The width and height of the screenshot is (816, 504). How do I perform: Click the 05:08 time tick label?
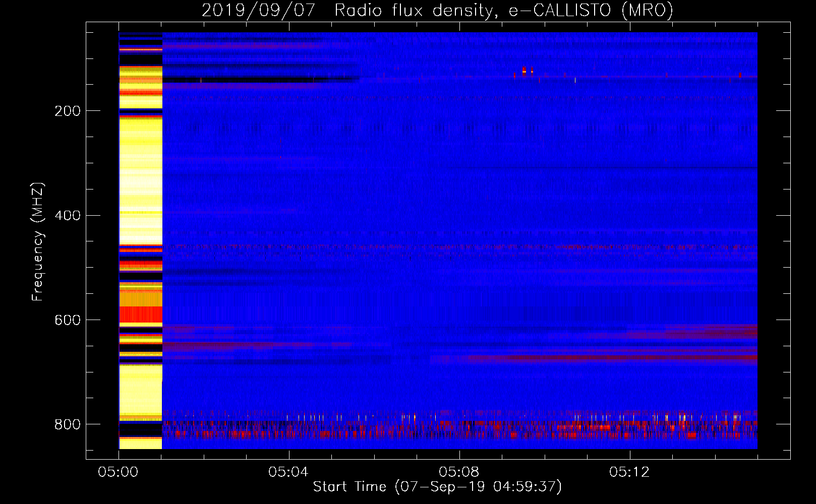click(459, 472)
